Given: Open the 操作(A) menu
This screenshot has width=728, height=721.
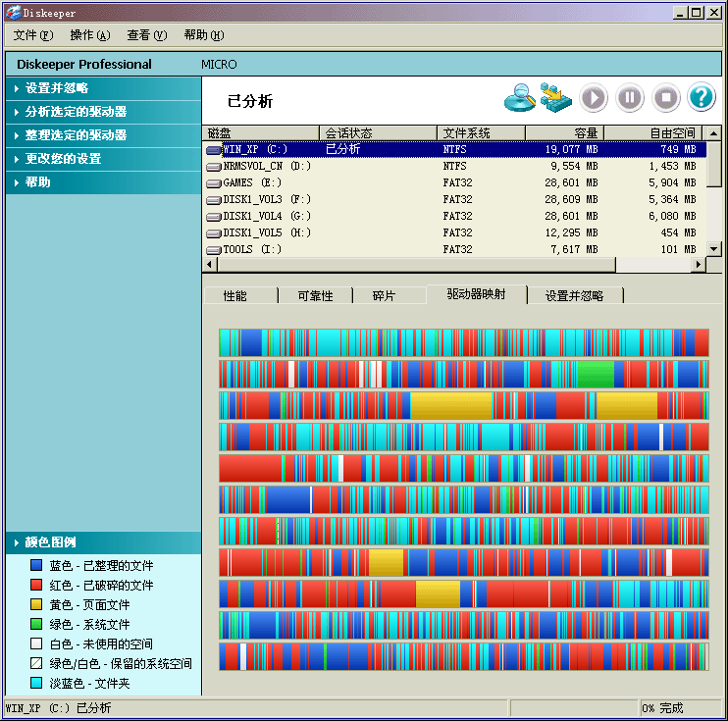Looking at the screenshot, I should [x=90, y=35].
